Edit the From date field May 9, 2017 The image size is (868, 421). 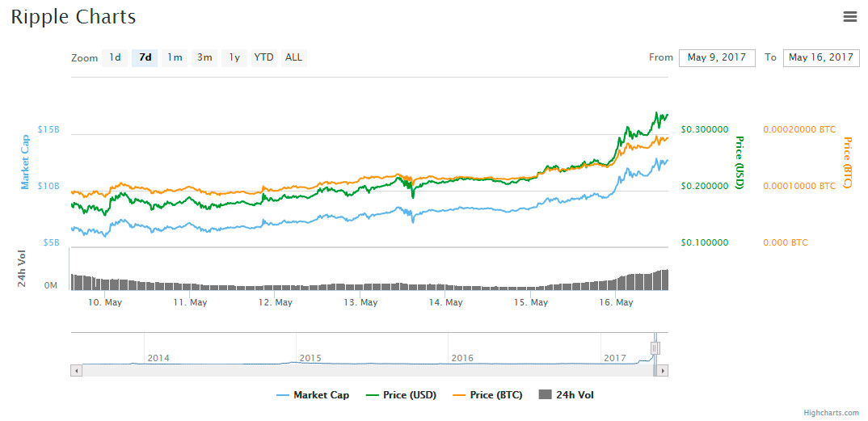717,57
